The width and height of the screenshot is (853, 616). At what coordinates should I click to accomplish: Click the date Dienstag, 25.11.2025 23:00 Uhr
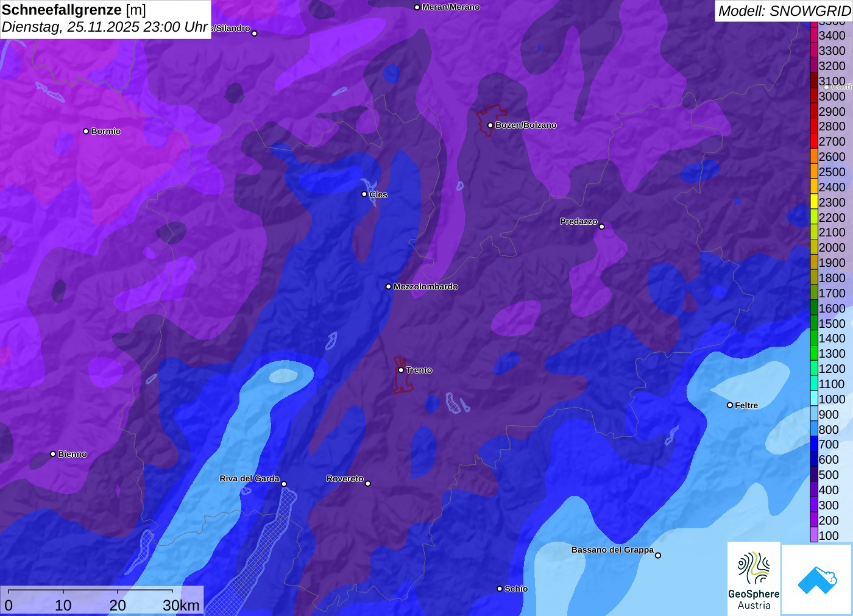[104, 27]
